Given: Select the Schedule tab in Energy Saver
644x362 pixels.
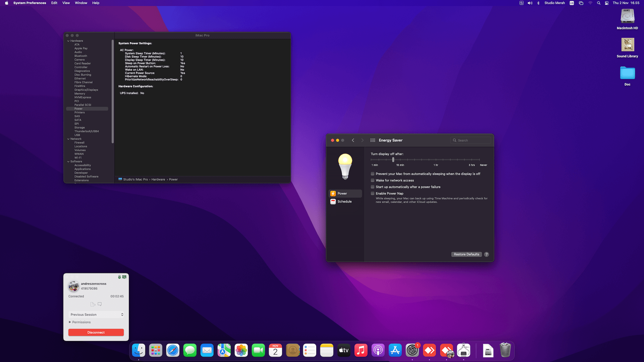Looking at the screenshot, I should pyautogui.click(x=345, y=202).
